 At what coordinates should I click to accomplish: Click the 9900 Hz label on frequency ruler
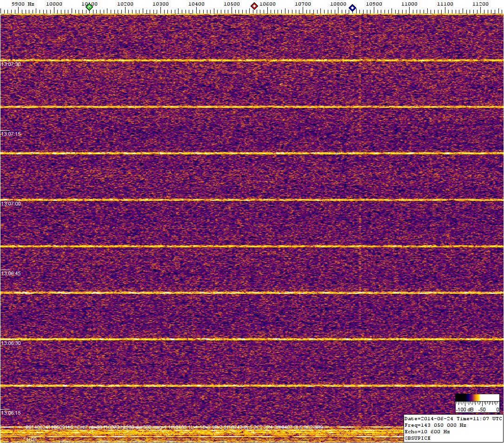pyautogui.click(x=22, y=4)
